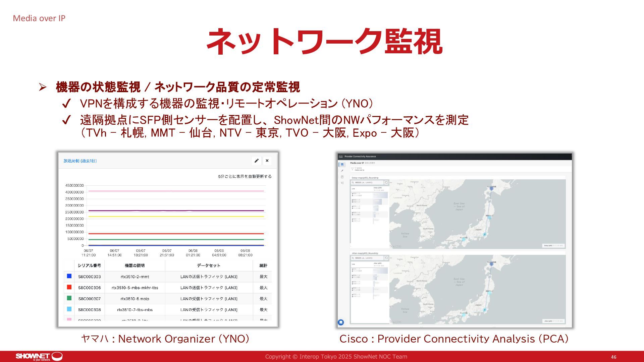Click the chat bubble icon in PCA

(x=341, y=322)
